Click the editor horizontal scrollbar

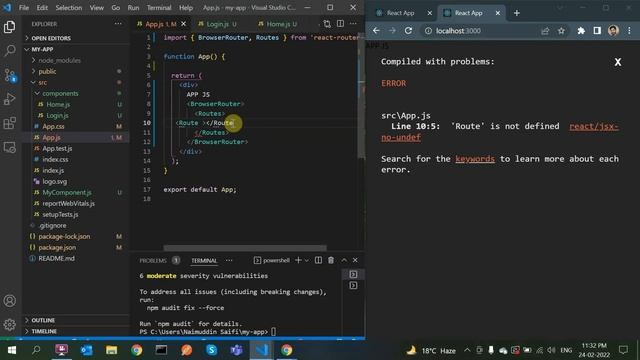click(245, 248)
